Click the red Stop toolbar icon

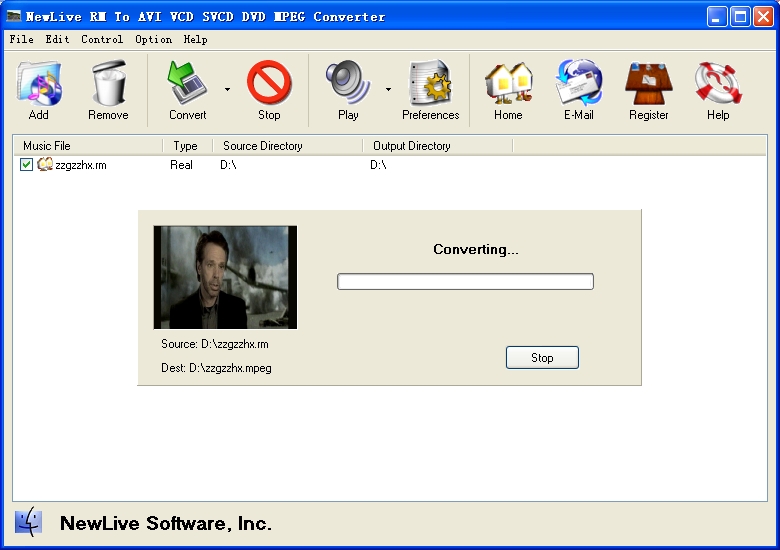(269, 83)
